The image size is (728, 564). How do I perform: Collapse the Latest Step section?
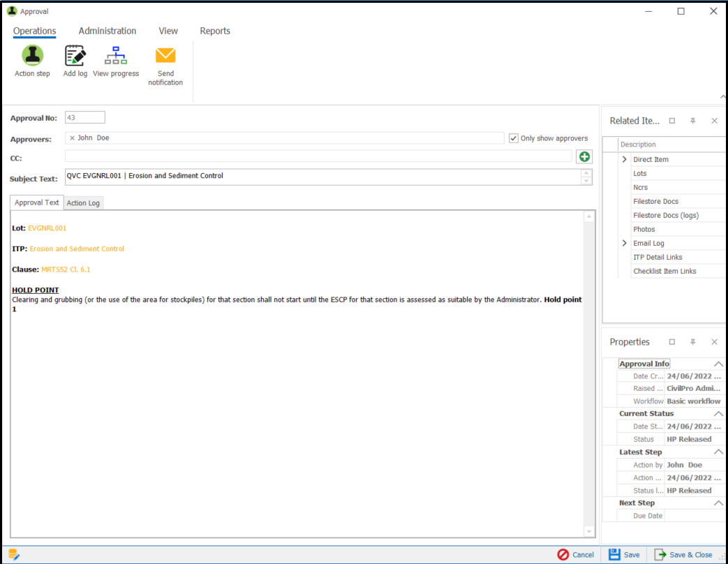718,452
